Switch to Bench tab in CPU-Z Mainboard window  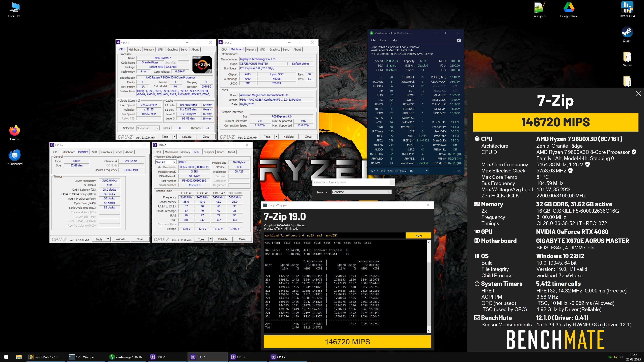click(286, 49)
